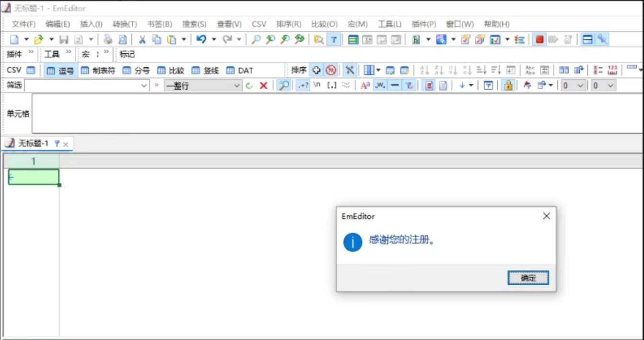The image size is (644, 340).
Task: Click the Paste clipboard icon
Action: pyautogui.click(x=172, y=39)
